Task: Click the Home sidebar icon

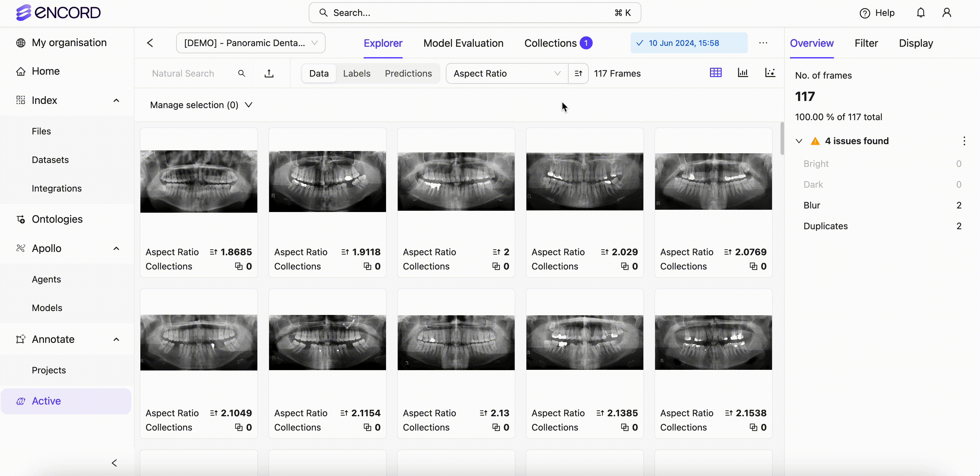Action: tap(20, 71)
